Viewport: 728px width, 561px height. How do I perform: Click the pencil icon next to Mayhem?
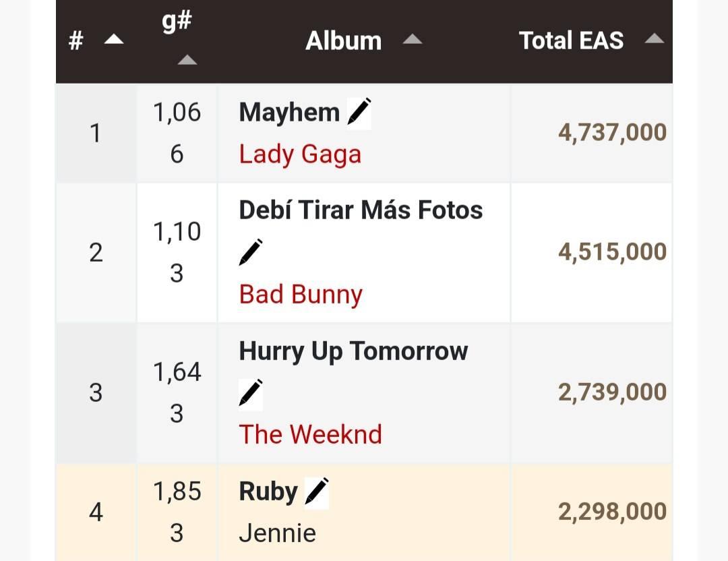(359, 112)
